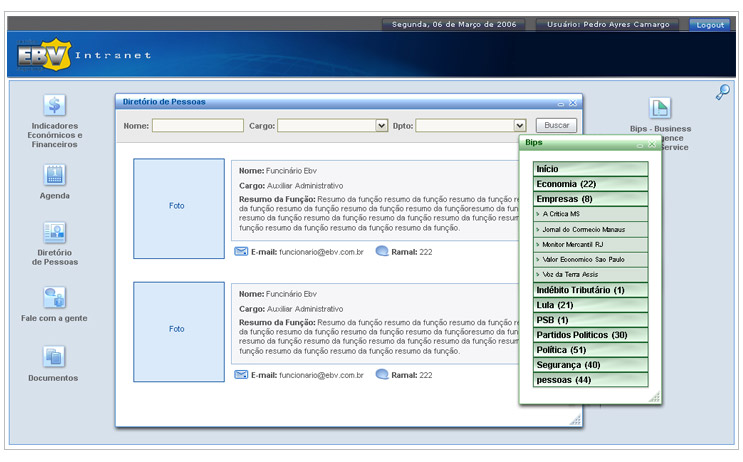Screen dimensions: 743x462
Task: Open the Documentos icon
Action: pos(55,356)
